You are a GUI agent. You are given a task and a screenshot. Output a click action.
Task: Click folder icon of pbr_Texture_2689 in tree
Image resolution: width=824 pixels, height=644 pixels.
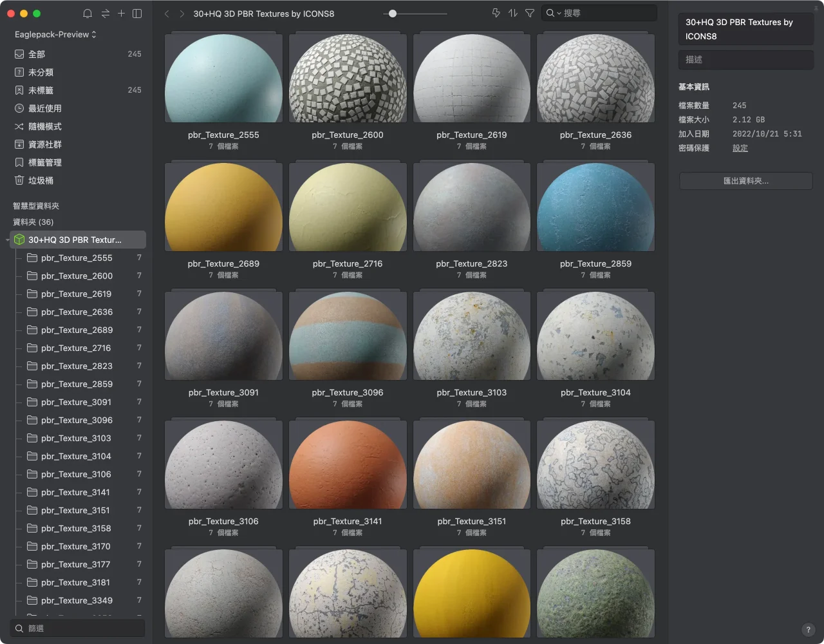(32, 330)
